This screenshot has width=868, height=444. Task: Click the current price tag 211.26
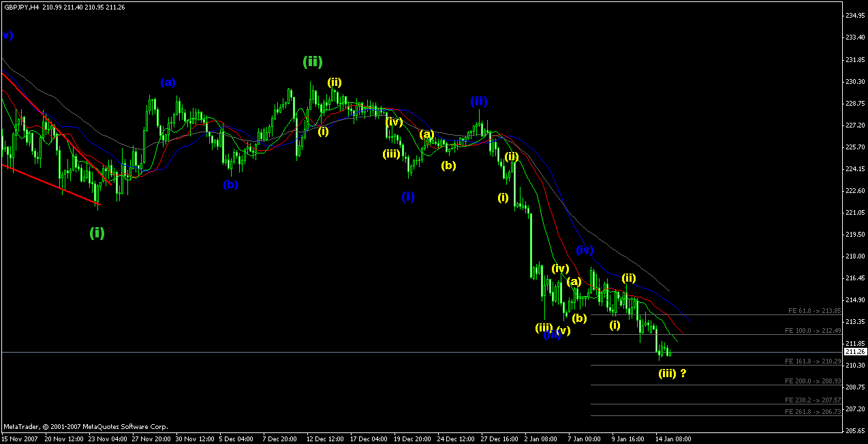coord(854,352)
